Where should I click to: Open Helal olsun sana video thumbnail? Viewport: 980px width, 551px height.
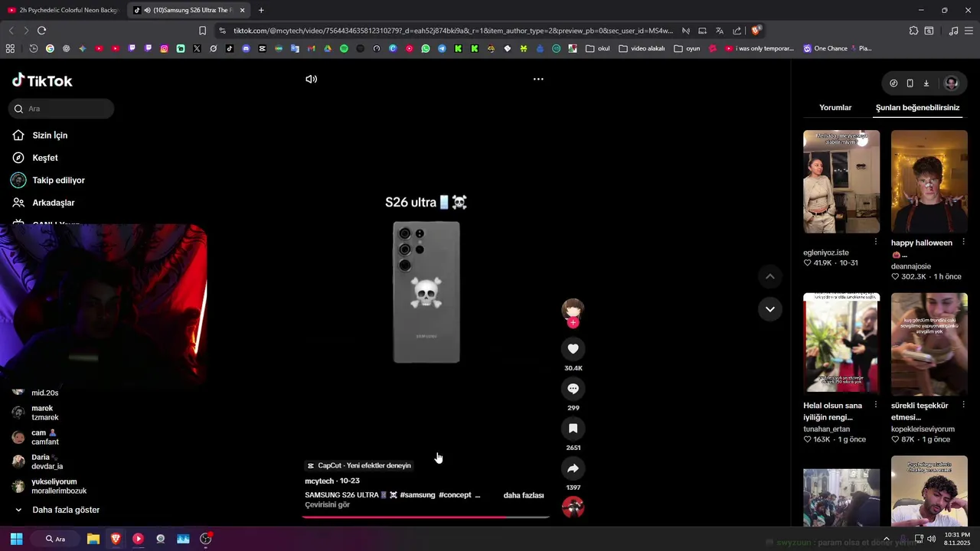click(x=841, y=343)
